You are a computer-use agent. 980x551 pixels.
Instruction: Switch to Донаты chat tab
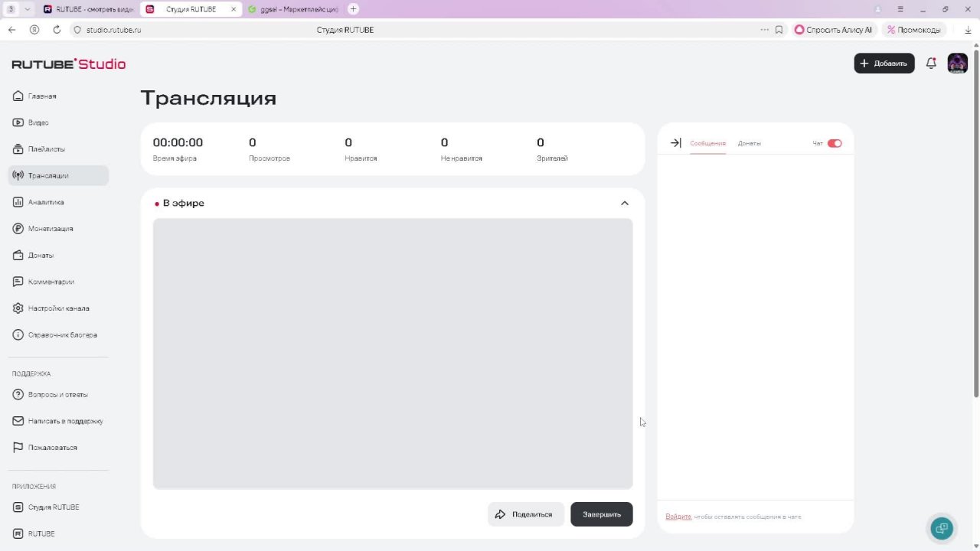coord(750,144)
